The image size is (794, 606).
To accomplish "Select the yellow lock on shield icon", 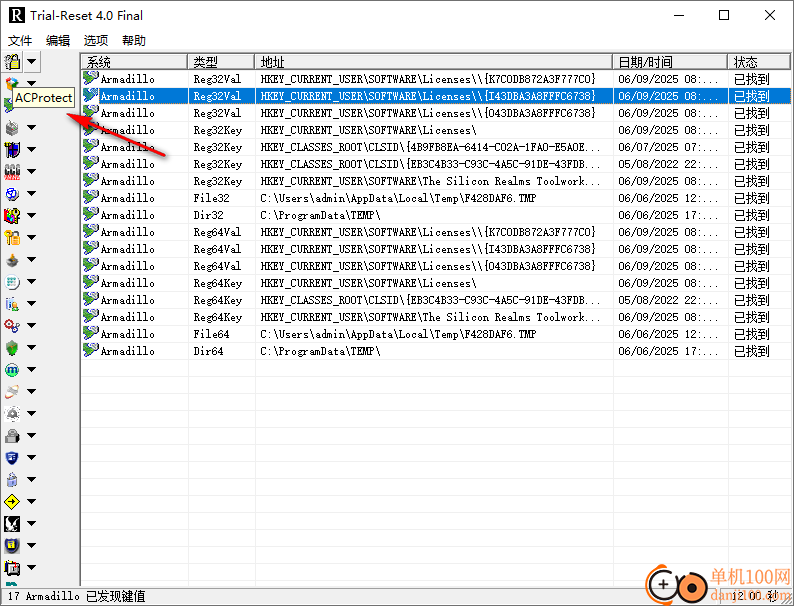I will pos(12,545).
